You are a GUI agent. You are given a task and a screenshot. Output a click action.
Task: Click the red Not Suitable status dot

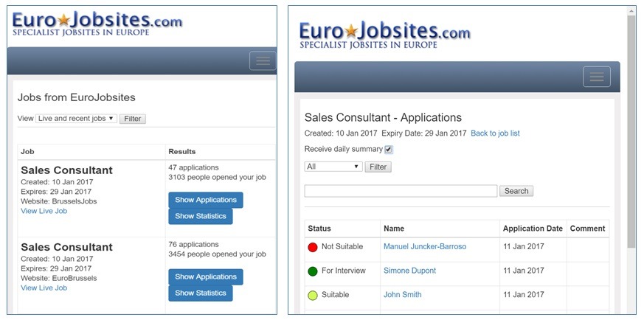pyautogui.click(x=313, y=247)
